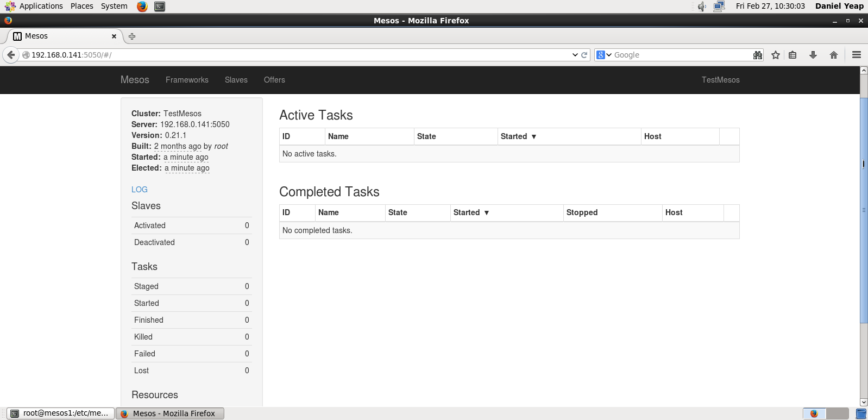This screenshot has height=420, width=868.
Task: Open the System menu
Action: click(x=114, y=6)
